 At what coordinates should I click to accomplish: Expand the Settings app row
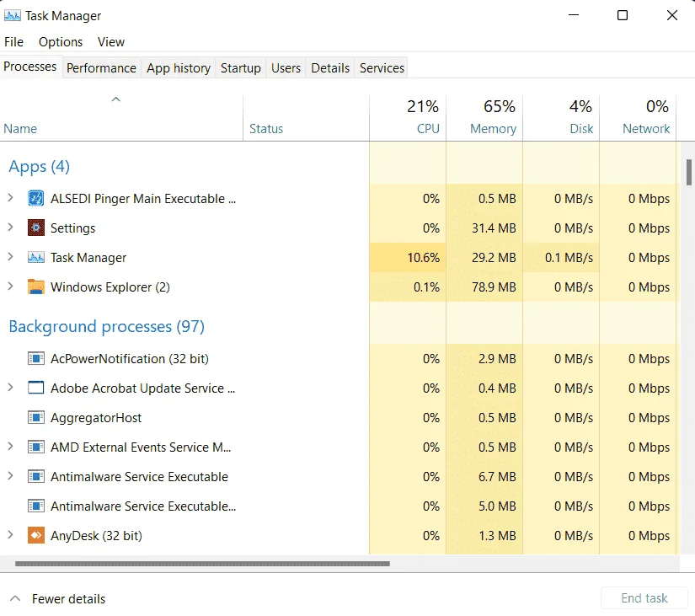point(11,227)
